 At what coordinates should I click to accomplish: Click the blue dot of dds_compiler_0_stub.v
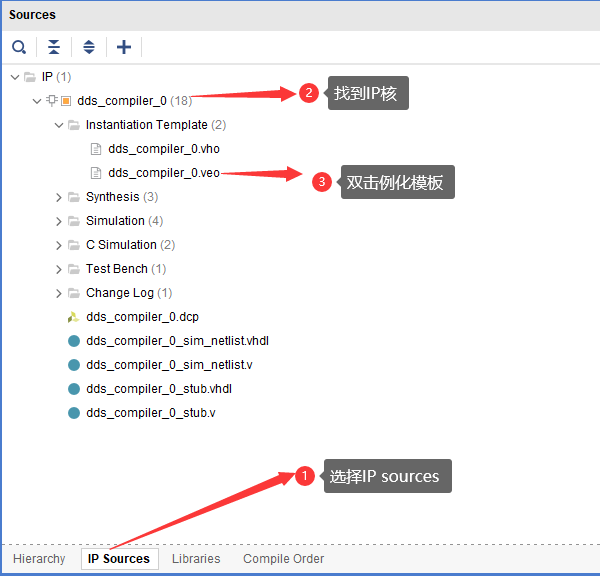click(74, 414)
